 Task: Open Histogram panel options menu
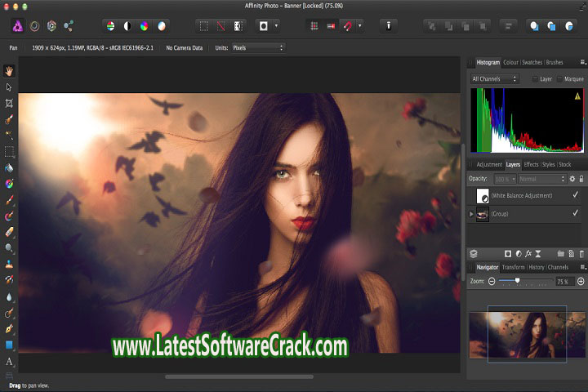click(583, 62)
